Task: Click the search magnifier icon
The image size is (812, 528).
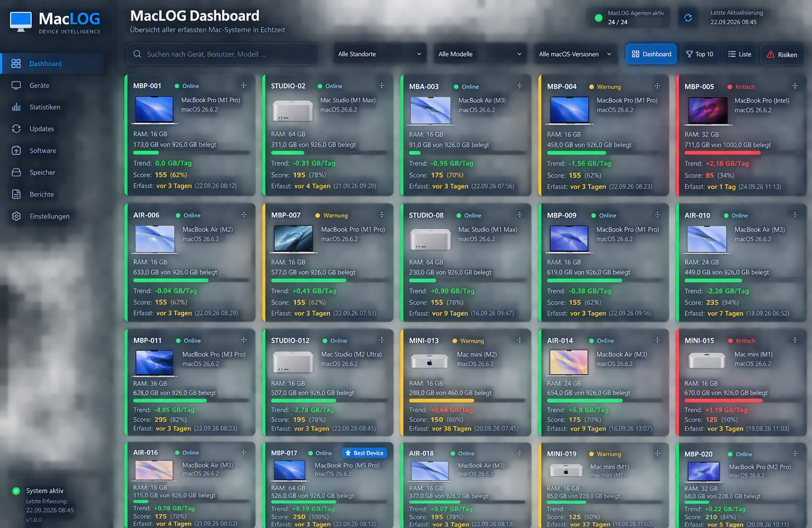Action: (137, 54)
